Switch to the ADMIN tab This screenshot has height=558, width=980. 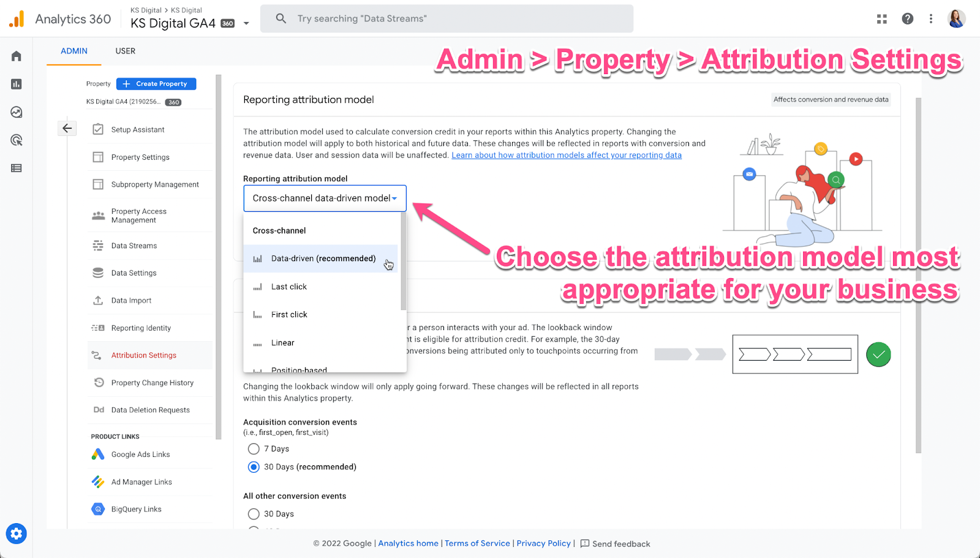(74, 51)
